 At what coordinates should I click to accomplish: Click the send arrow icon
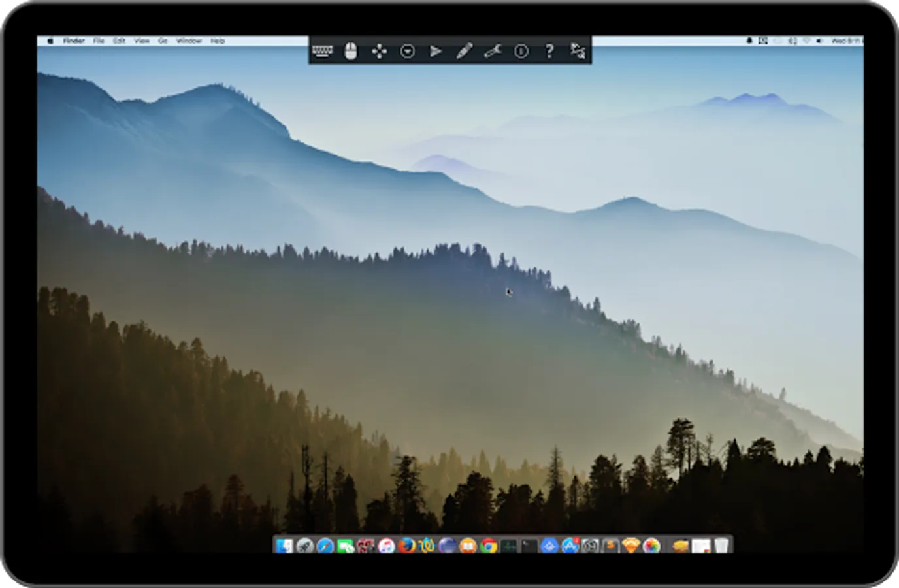coord(436,51)
